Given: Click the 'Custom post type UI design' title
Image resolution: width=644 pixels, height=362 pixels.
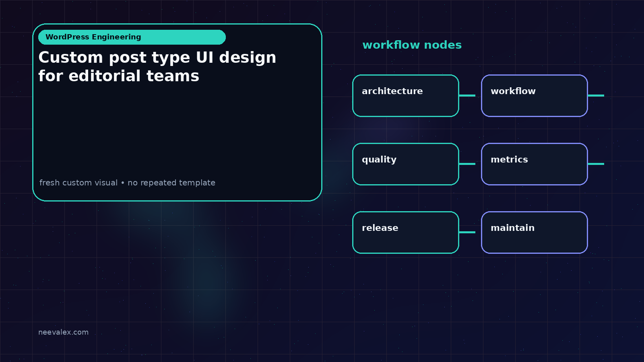Looking at the screenshot, I should (157, 67).
